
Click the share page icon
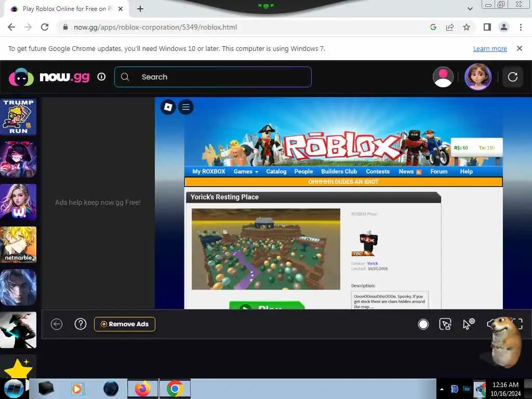point(450,27)
